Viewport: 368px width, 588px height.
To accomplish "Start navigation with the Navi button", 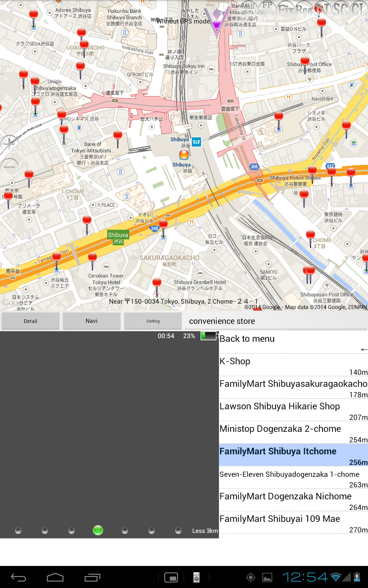I will (92, 321).
